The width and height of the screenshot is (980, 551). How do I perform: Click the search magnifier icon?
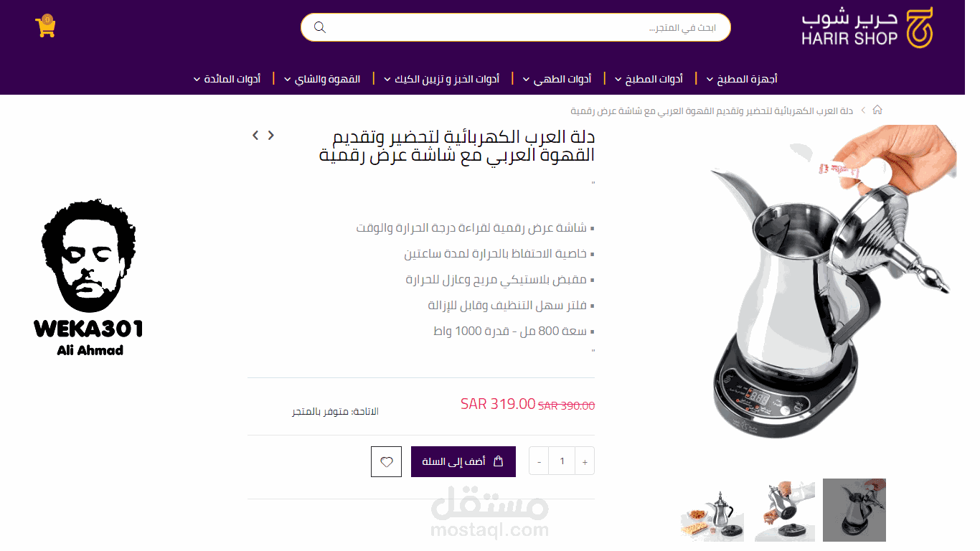(320, 27)
